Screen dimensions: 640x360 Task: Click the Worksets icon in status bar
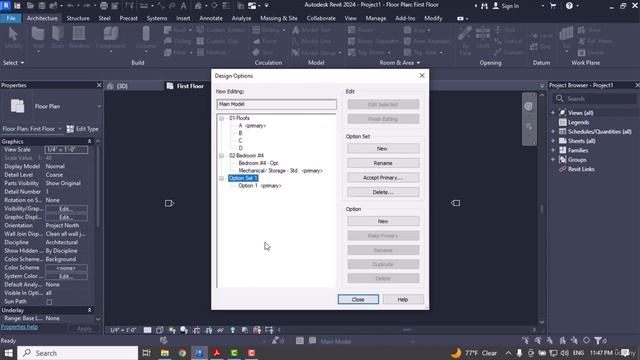point(164,340)
